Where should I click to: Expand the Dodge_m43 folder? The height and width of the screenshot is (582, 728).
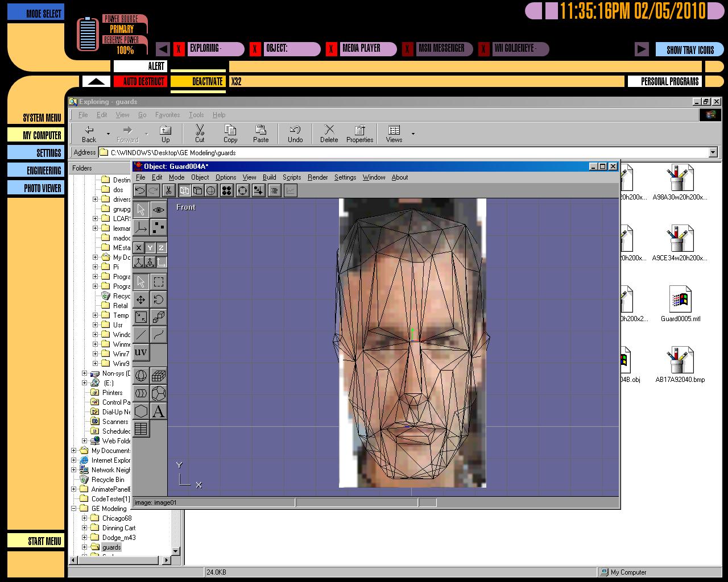click(x=85, y=538)
